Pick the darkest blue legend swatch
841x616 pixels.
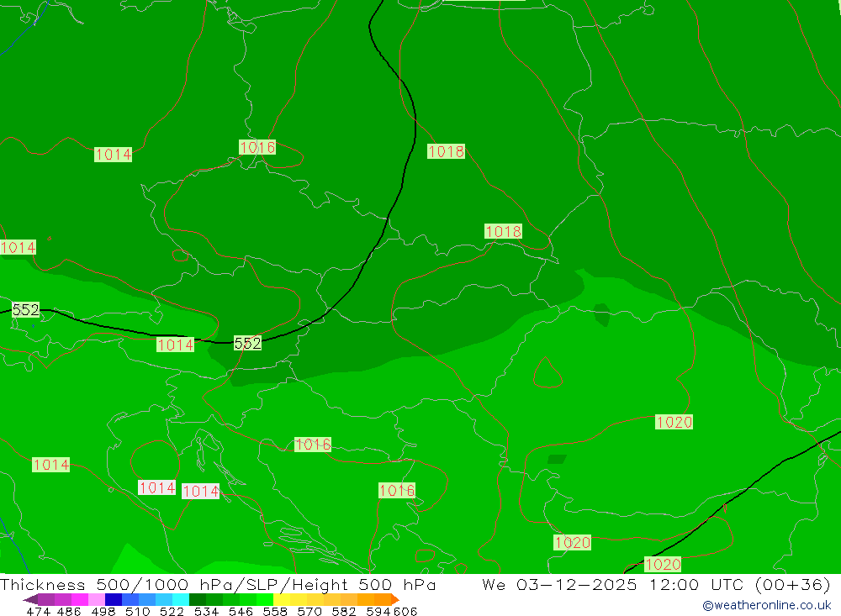[114, 599]
